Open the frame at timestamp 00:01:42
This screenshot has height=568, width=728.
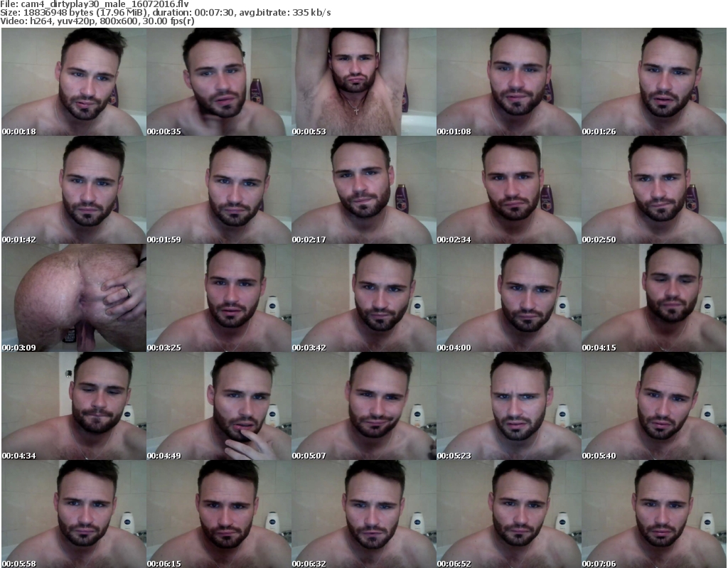pos(74,190)
